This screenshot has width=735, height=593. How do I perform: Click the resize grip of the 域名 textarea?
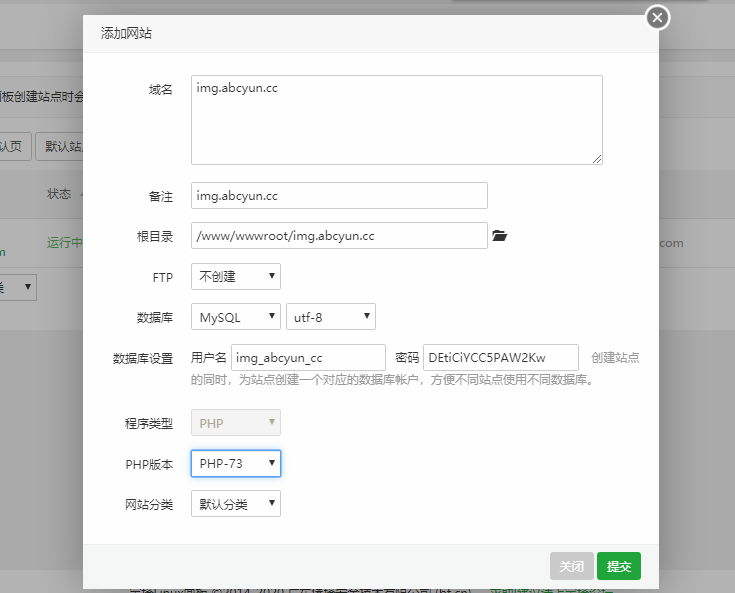pos(597,159)
